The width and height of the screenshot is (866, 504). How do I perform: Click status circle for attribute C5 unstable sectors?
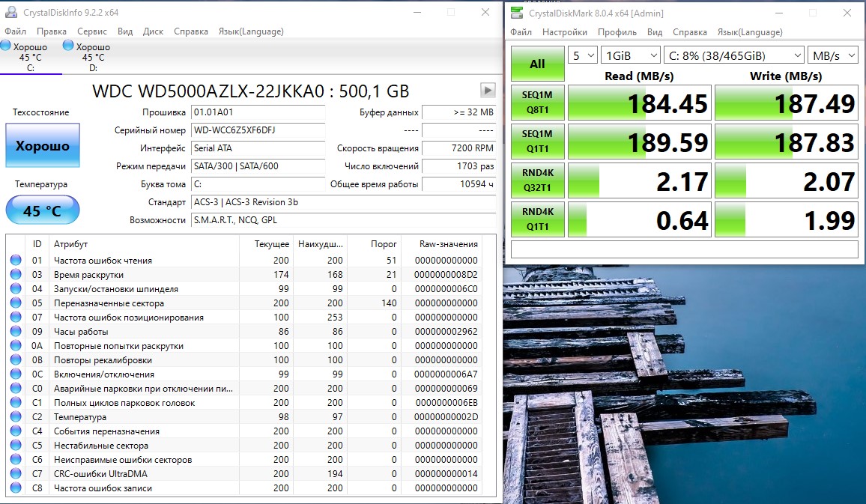[16, 445]
